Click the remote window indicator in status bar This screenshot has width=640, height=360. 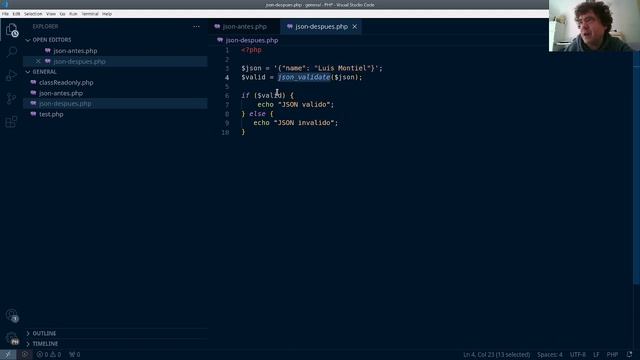coord(8,355)
